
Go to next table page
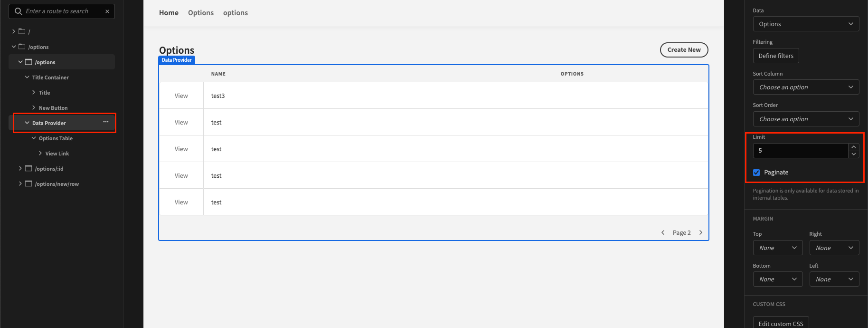click(701, 232)
